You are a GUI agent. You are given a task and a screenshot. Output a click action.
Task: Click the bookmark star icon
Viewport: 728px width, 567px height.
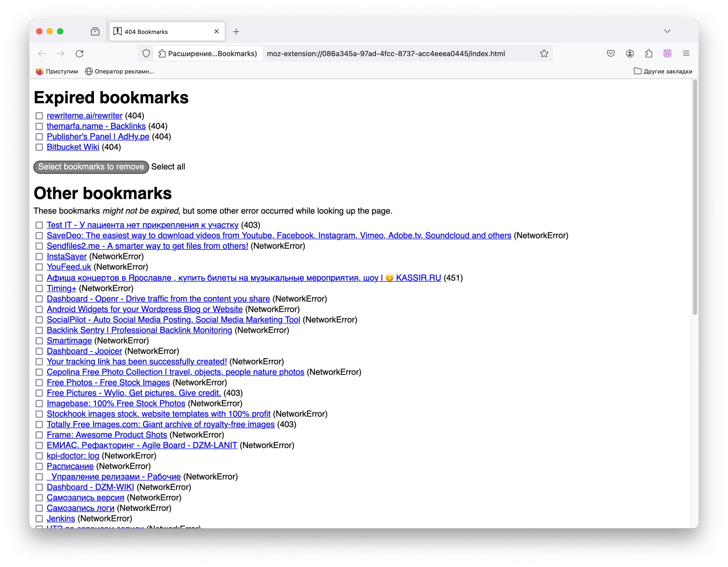click(544, 54)
